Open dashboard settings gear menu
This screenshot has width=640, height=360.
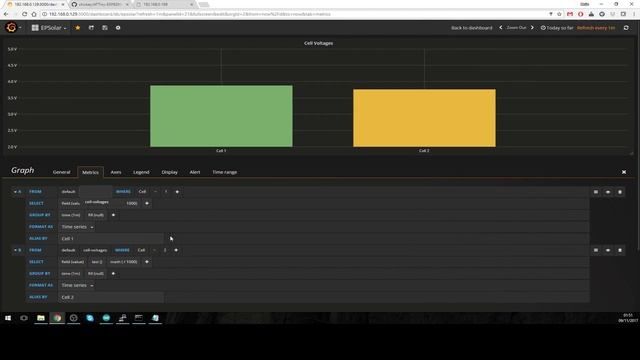[x=118, y=28]
